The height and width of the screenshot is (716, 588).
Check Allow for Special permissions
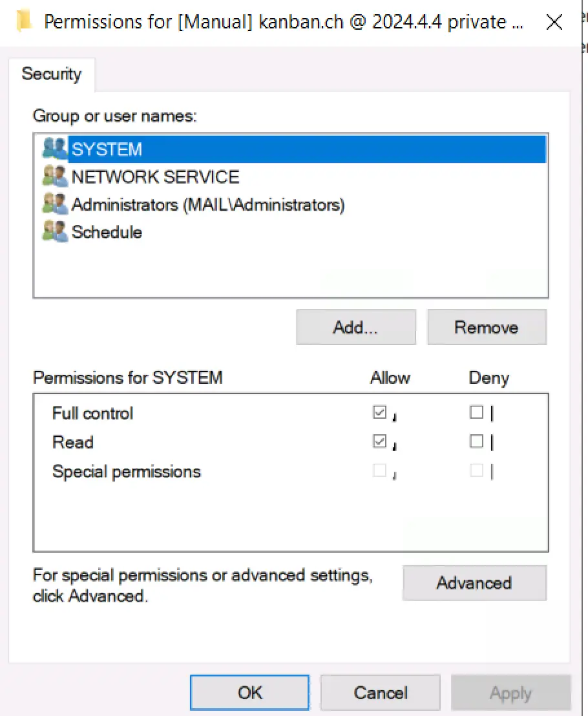pyautogui.click(x=381, y=470)
